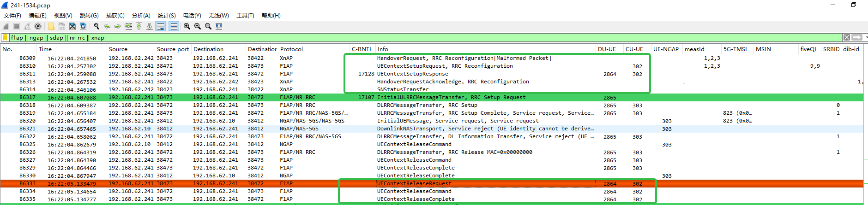Open the 文件(F) menu
The image size is (868, 205).
pyautogui.click(x=12, y=16)
